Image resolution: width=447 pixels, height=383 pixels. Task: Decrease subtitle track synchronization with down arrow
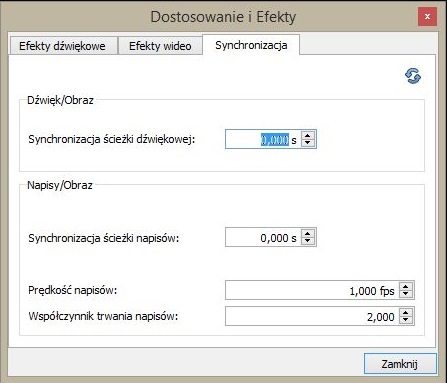coord(308,241)
